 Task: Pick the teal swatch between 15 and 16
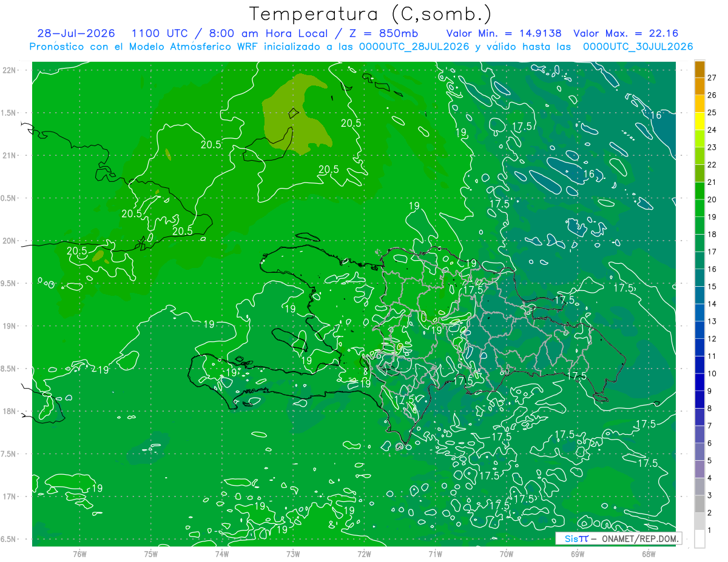(x=699, y=278)
